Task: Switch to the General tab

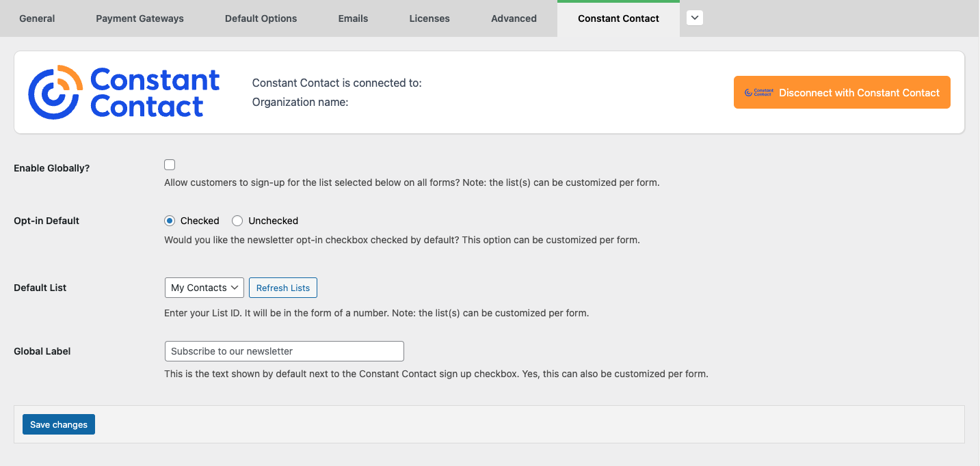Action: tap(37, 18)
